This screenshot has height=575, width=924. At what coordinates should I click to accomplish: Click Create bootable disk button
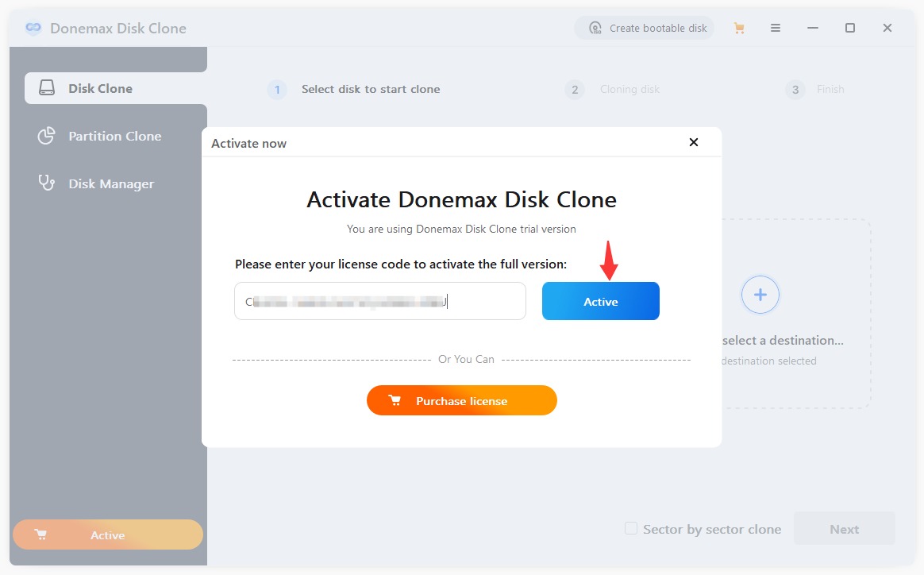pyautogui.click(x=644, y=28)
